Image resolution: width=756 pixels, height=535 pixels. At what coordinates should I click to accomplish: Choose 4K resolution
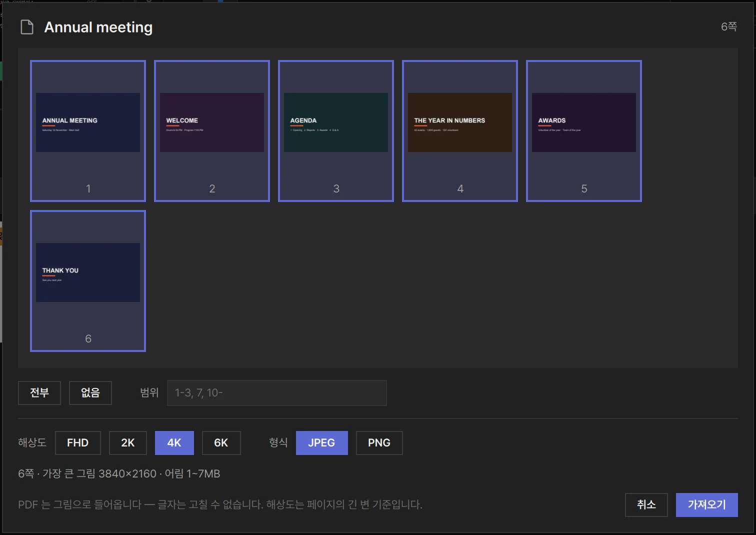pos(174,443)
